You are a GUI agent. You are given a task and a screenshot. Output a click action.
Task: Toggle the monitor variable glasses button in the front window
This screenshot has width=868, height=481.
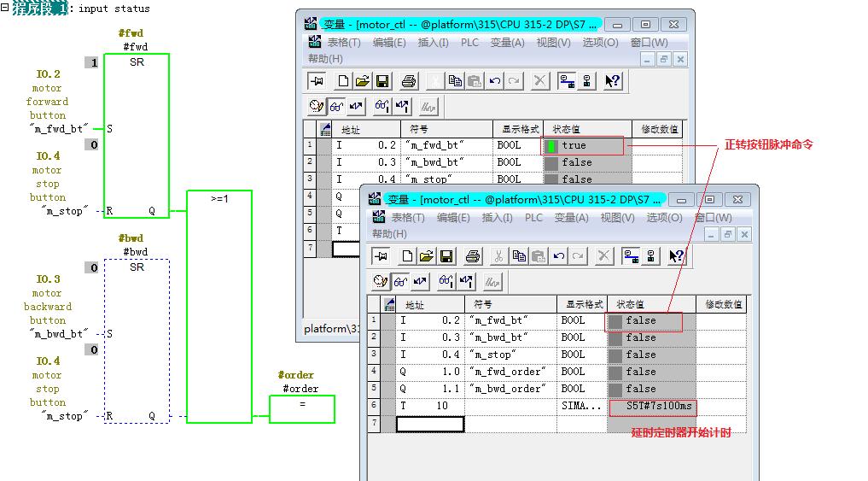click(x=401, y=281)
